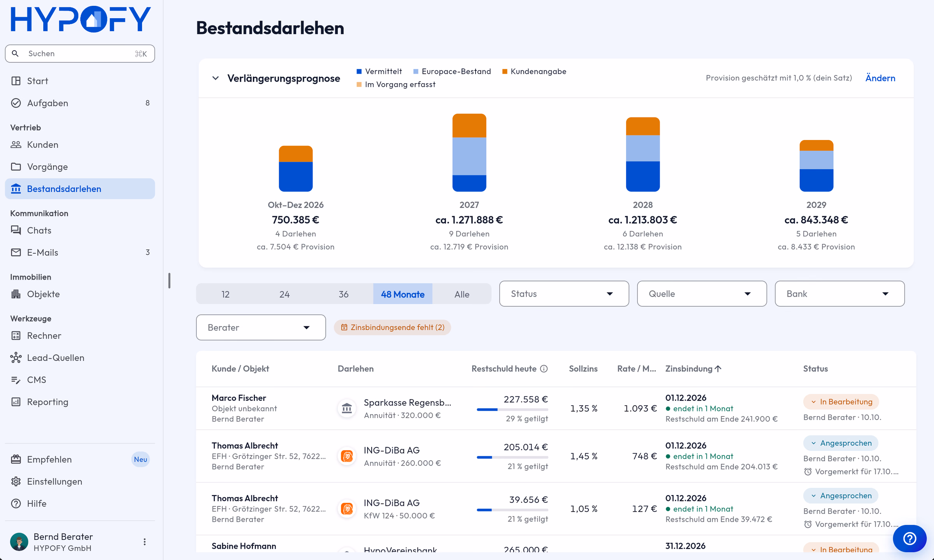Click the Suchen search field
Viewport: 934px width, 560px height.
(80, 54)
